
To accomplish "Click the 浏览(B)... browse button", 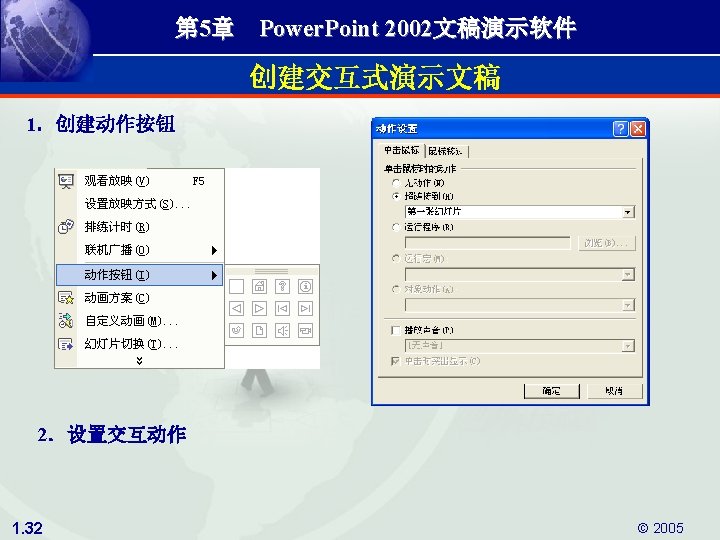I will [x=607, y=243].
